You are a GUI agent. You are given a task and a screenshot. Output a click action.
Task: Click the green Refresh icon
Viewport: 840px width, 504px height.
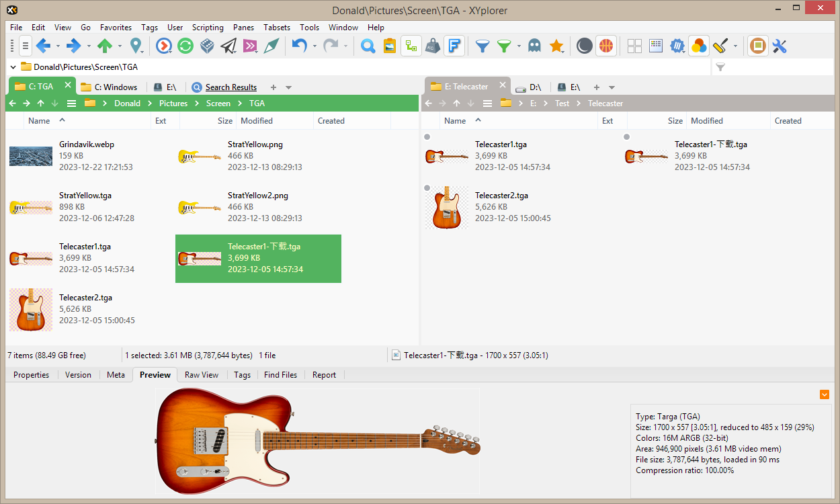(x=185, y=46)
